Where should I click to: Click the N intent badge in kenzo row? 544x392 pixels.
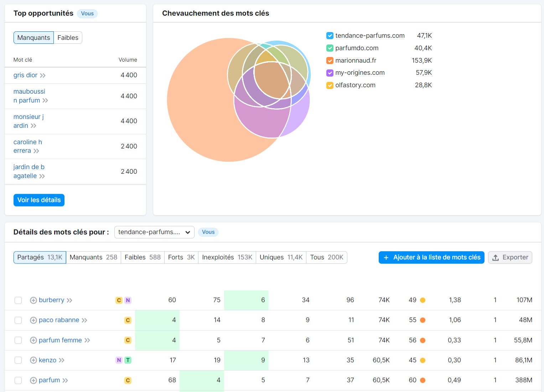tap(119, 360)
